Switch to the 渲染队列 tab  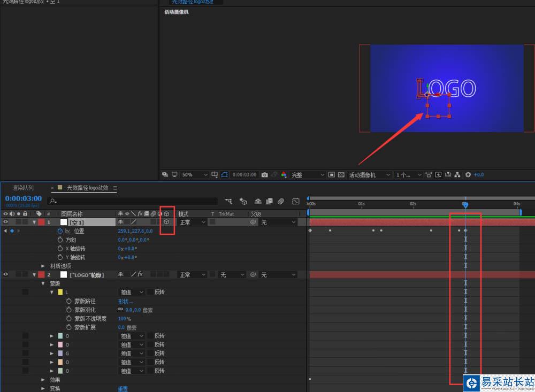point(23,188)
